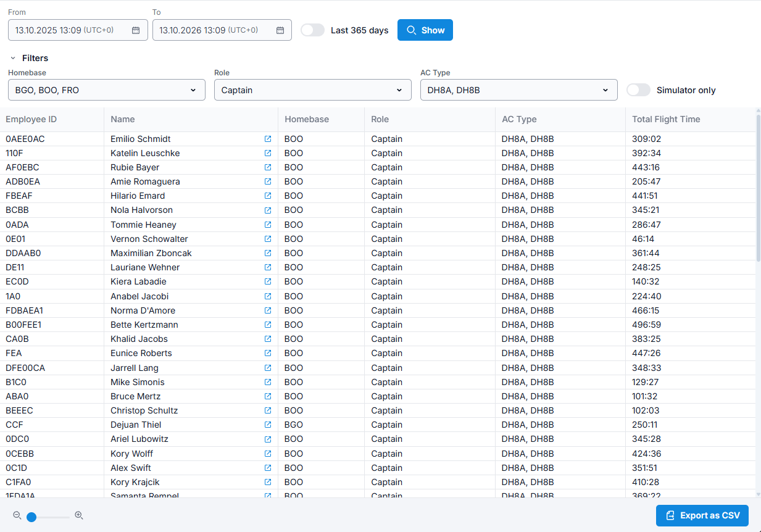
Task: Click Export as CSV button
Action: tap(702, 515)
